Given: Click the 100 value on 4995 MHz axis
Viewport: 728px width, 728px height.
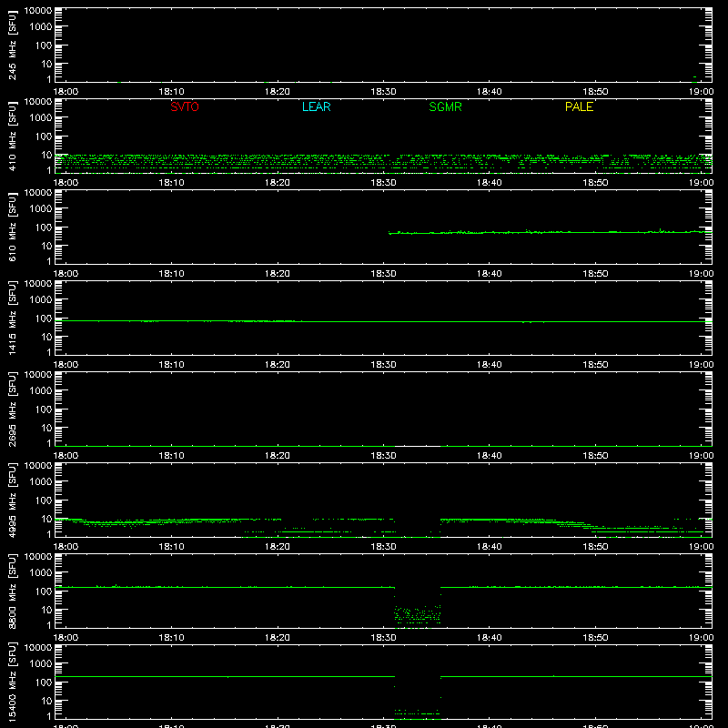Looking at the screenshot, I should coord(44,500).
